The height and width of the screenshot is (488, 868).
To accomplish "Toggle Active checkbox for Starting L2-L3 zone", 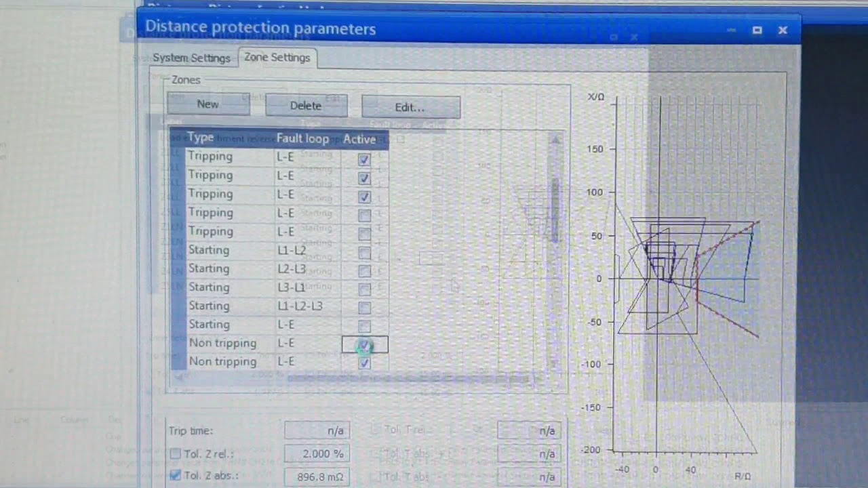I will [365, 272].
